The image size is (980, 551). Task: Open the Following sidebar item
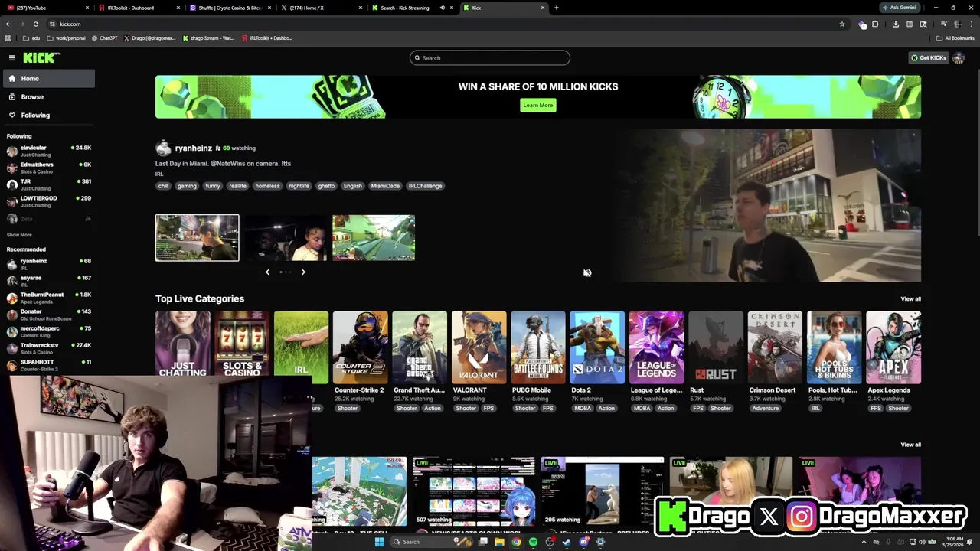pyautogui.click(x=49, y=115)
